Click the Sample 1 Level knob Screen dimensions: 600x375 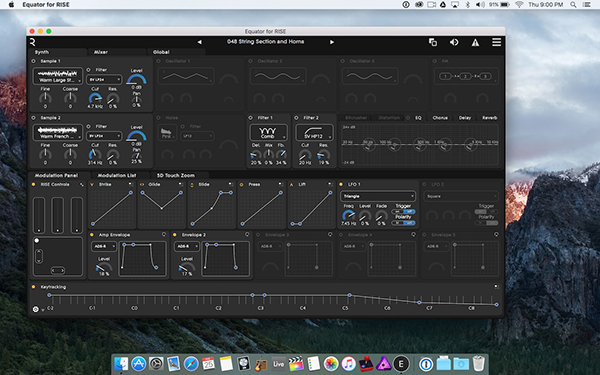(x=136, y=80)
